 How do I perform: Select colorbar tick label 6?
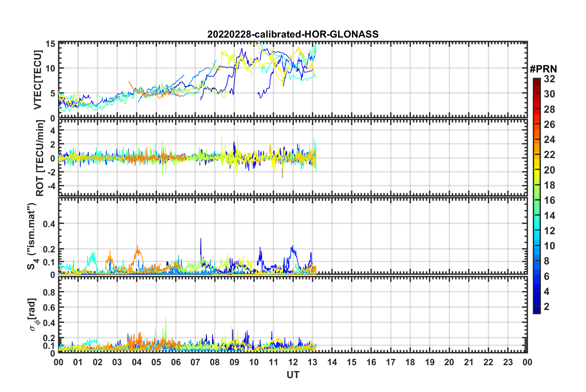(547, 276)
